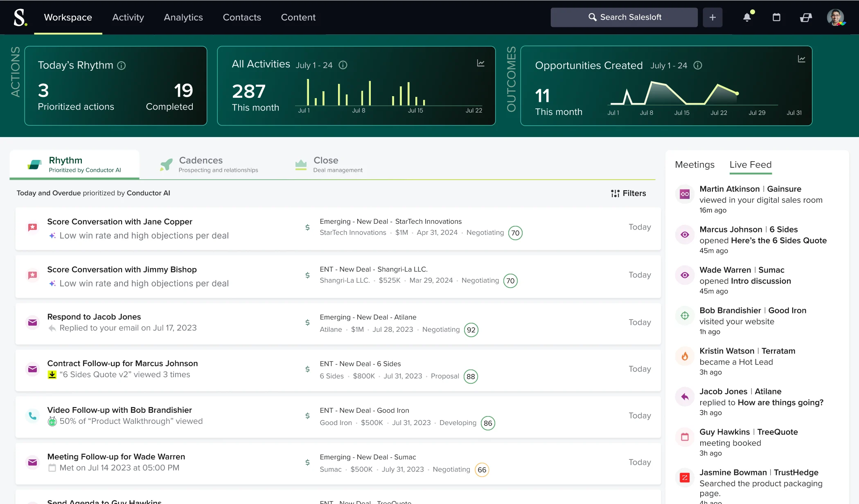
Task: Open Meeting Follow-up for Wade Warren
Action: pos(116,457)
